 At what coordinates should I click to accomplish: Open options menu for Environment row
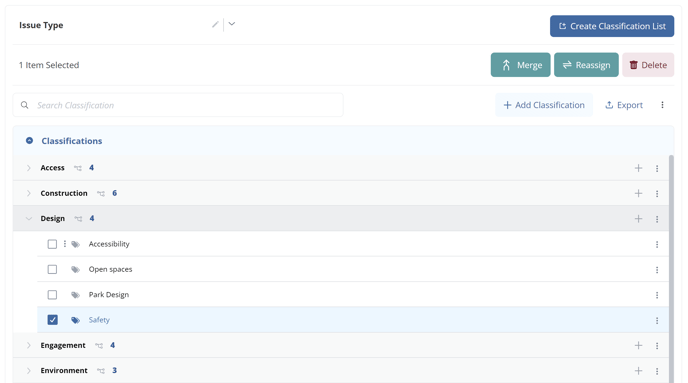pyautogui.click(x=657, y=371)
